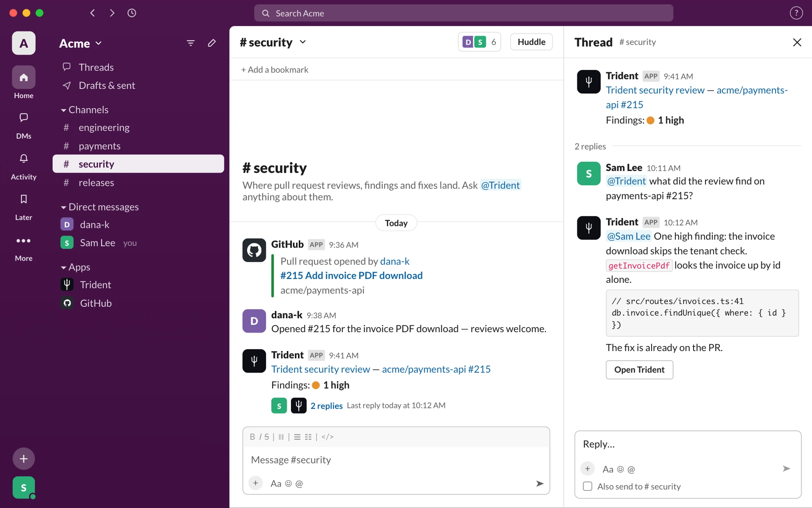Open the DMs tab in sidebar
This screenshot has width=812, height=508.
click(23, 126)
